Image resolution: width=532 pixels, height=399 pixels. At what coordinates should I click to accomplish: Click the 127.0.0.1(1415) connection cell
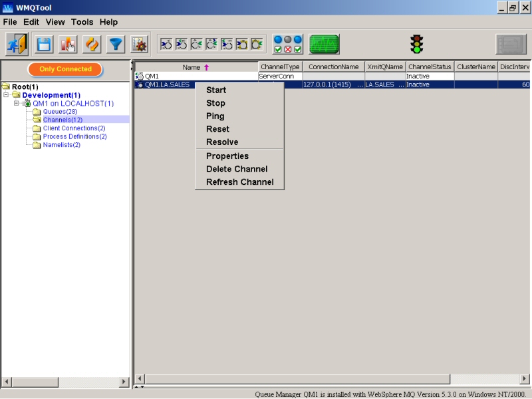coord(334,84)
